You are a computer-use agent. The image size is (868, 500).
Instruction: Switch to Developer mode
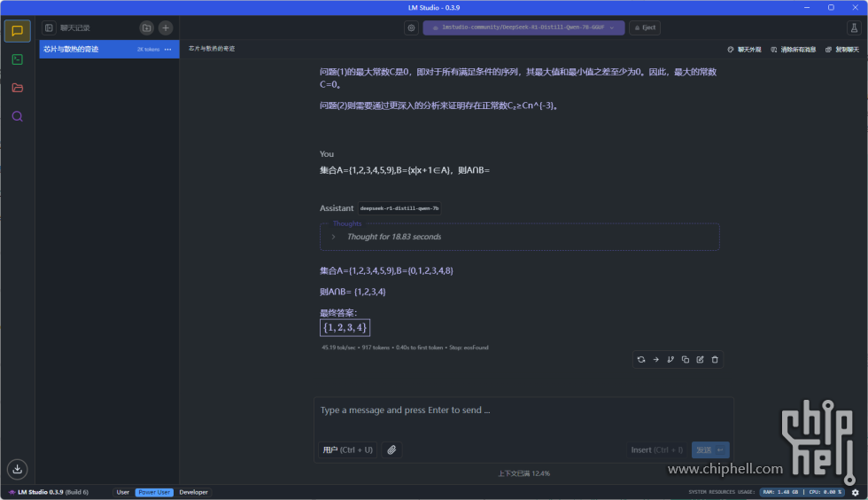[194, 492]
